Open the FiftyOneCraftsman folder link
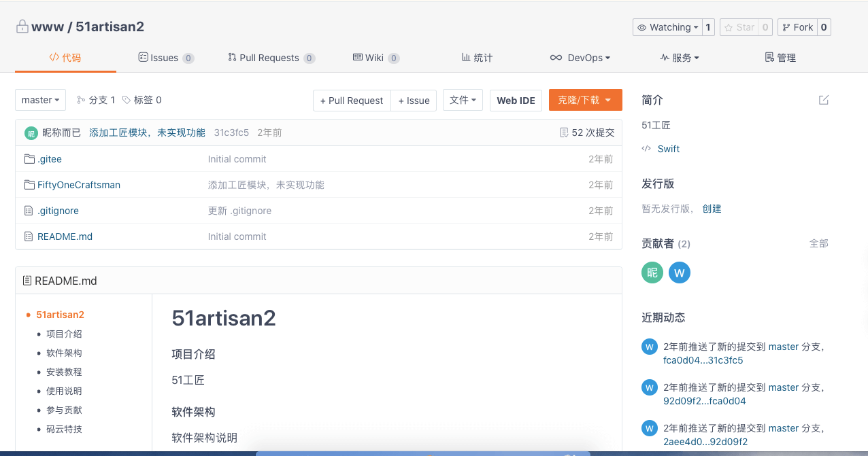The image size is (868, 456). click(79, 185)
